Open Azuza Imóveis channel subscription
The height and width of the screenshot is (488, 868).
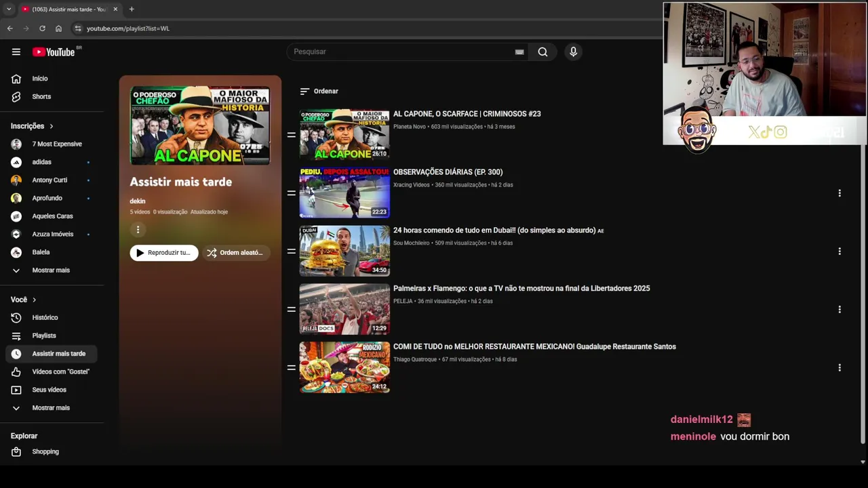(x=52, y=234)
